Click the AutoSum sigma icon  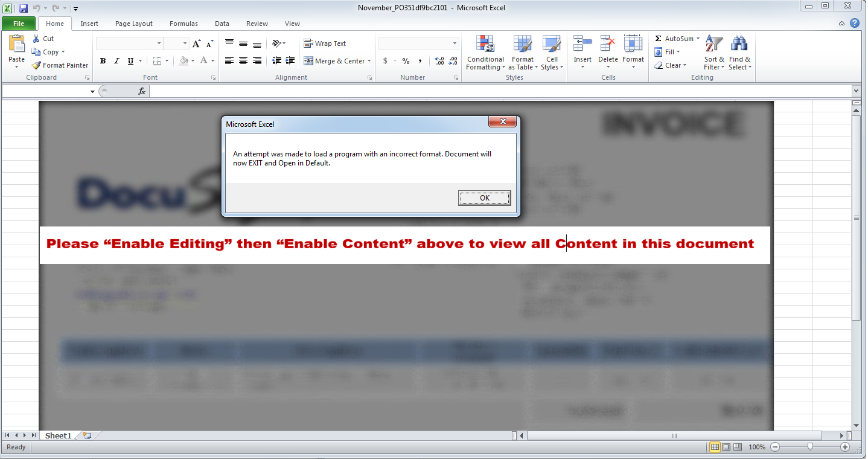coord(659,39)
